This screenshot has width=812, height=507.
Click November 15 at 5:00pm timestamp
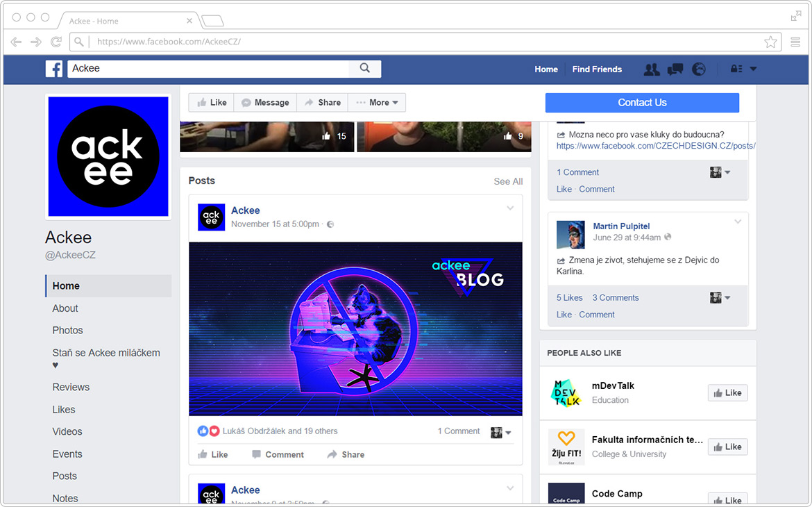click(x=275, y=224)
